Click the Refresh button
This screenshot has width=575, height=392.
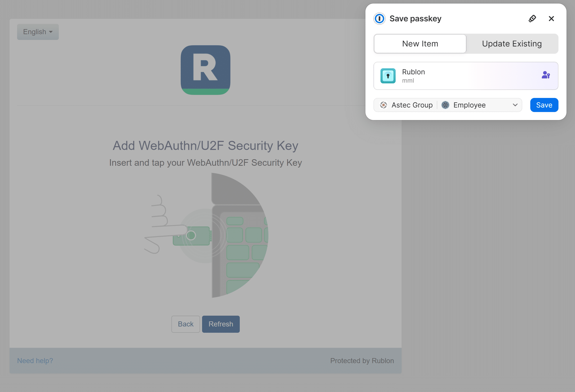coord(221,324)
